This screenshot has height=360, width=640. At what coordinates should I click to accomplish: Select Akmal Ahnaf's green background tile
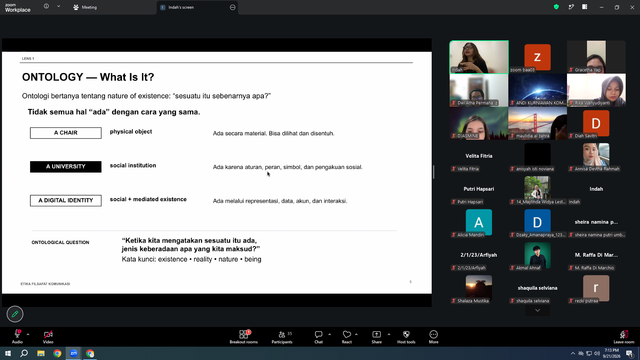pyautogui.click(x=537, y=256)
